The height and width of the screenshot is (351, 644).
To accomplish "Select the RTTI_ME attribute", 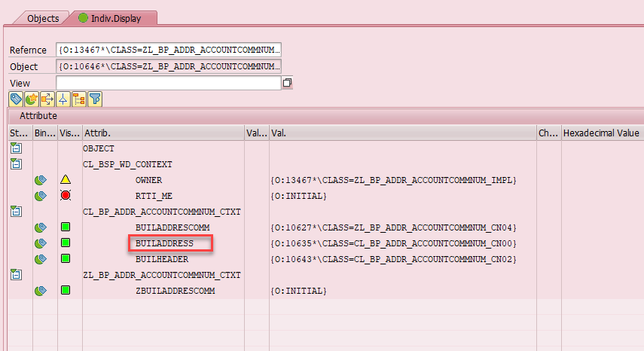I will coord(154,196).
